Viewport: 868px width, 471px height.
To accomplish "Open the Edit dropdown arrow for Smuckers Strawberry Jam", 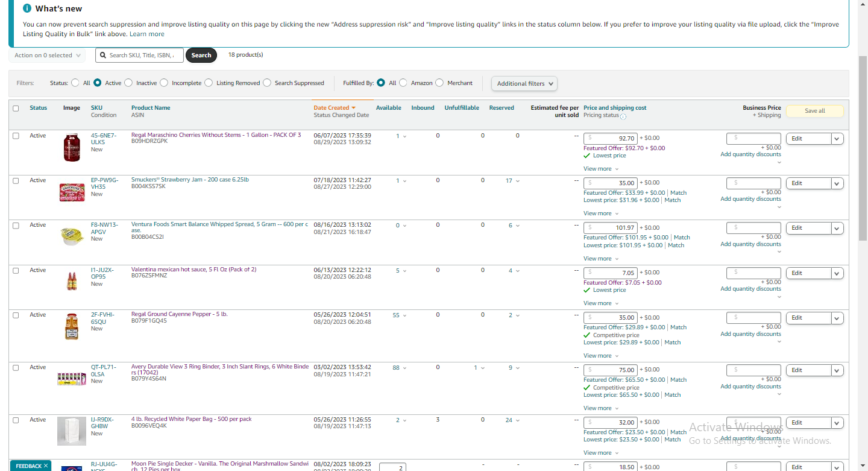I will 837,183.
